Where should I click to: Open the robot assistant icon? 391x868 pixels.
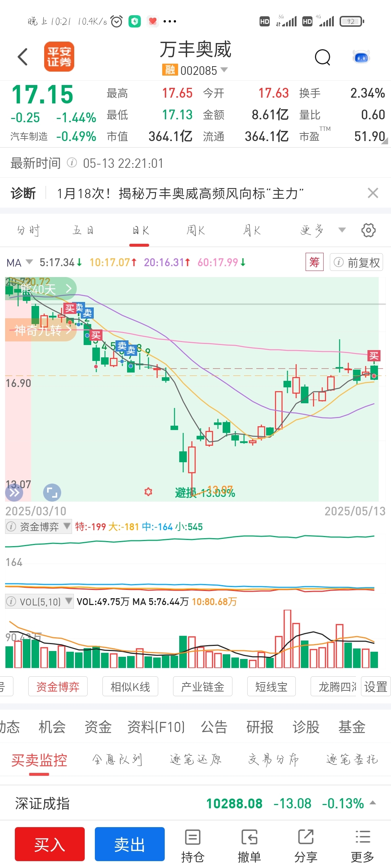click(361, 57)
